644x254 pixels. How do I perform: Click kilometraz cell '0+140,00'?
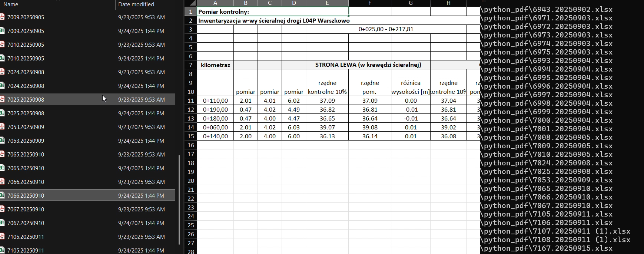pos(215,136)
